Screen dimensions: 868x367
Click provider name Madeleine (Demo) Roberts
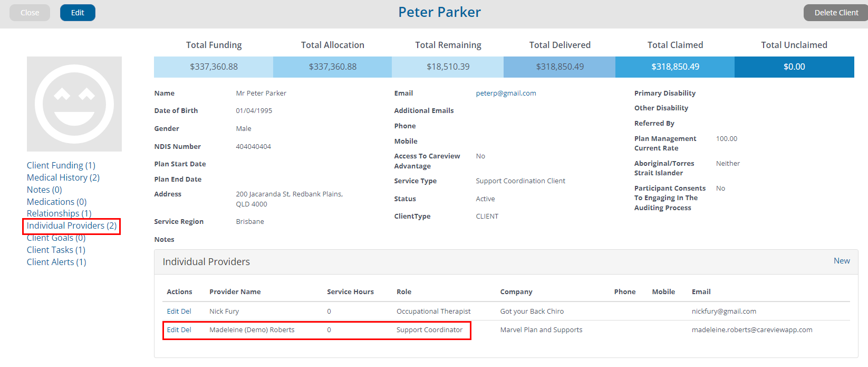[252, 330]
